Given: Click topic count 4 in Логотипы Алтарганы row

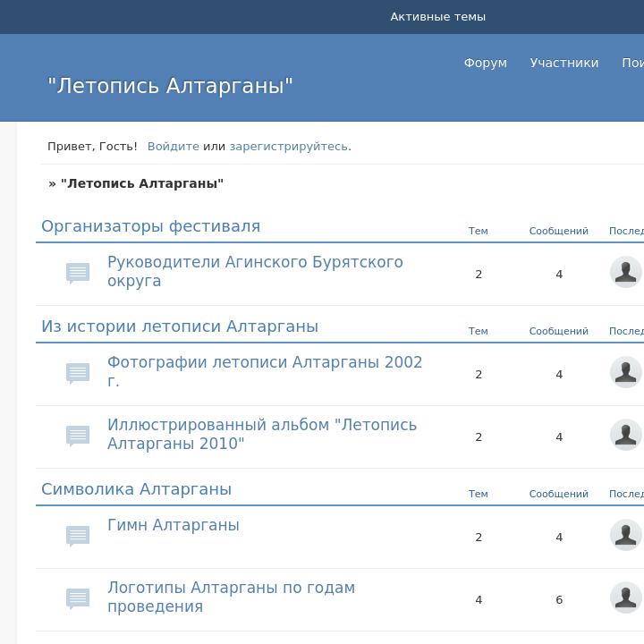Looking at the screenshot, I should coord(479,600).
